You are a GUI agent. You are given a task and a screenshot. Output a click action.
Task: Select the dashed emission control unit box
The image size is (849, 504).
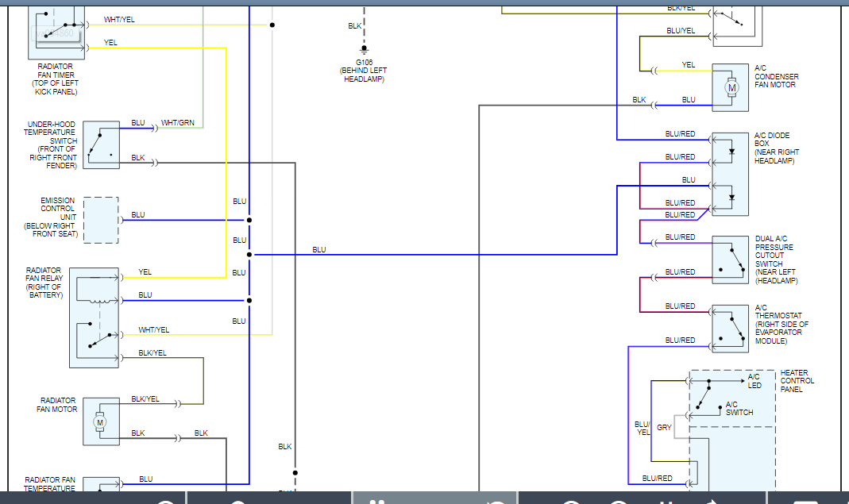point(101,221)
